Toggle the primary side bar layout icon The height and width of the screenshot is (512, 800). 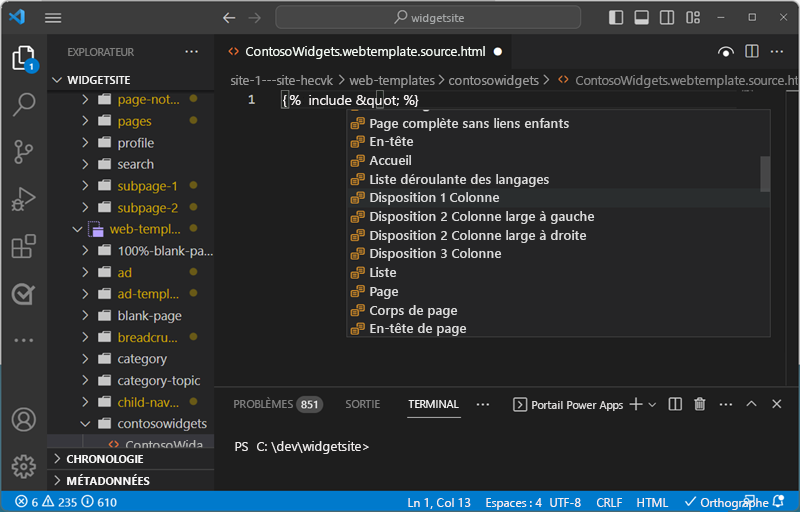coord(616,18)
